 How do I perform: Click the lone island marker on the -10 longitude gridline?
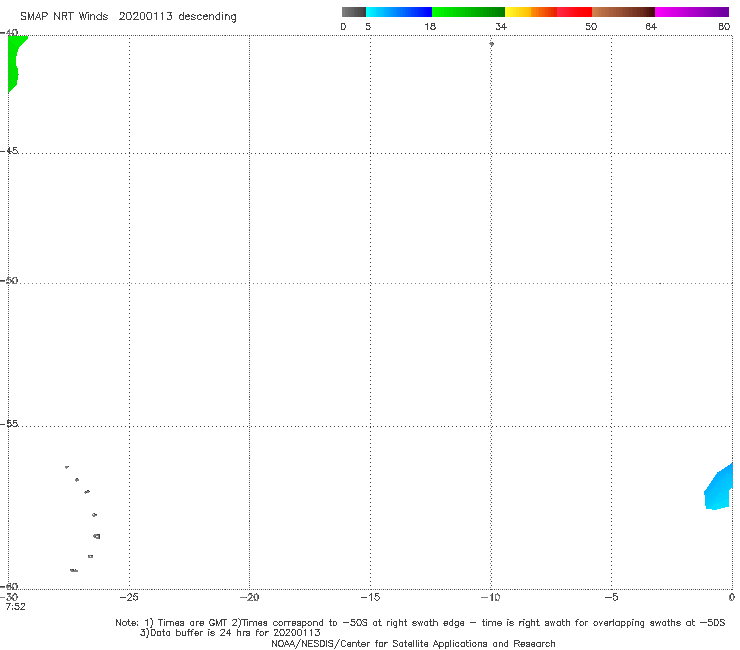coord(491,44)
